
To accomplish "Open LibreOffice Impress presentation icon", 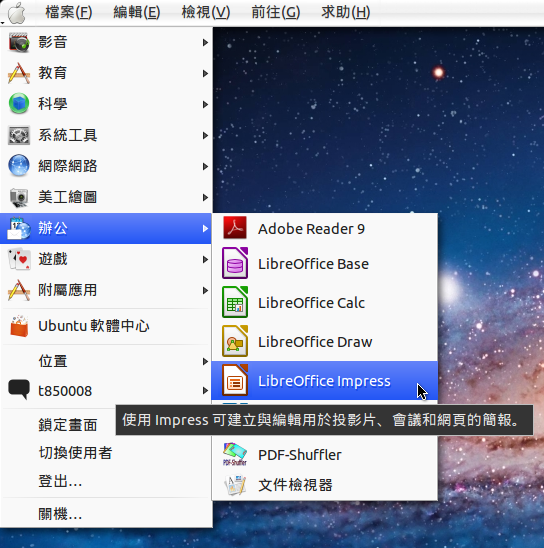I will 235,380.
